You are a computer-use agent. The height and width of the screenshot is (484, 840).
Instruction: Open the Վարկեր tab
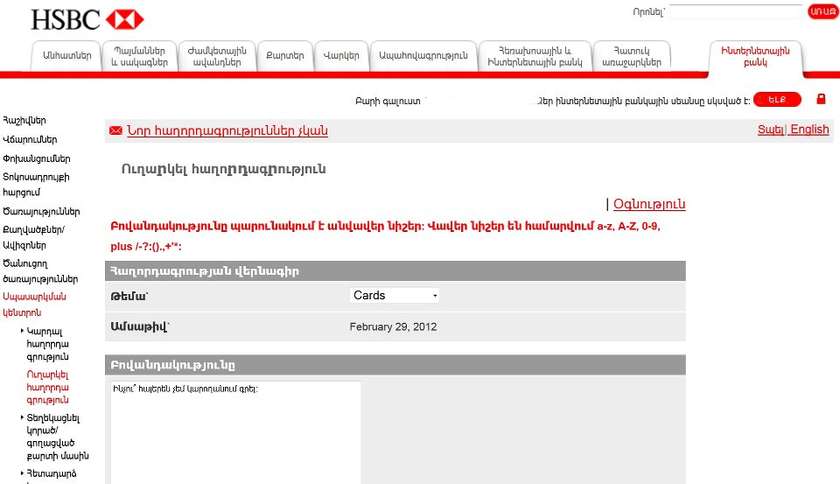click(x=341, y=56)
